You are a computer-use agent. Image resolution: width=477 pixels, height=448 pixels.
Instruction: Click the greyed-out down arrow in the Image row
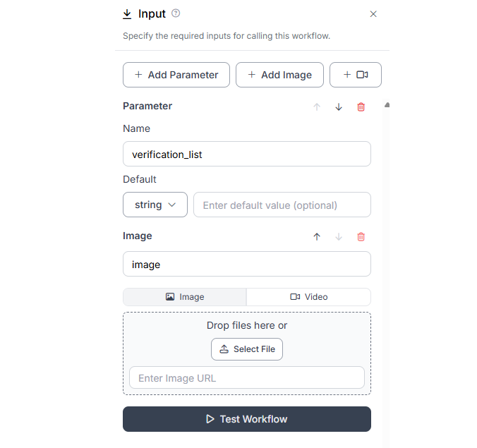tap(339, 237)
